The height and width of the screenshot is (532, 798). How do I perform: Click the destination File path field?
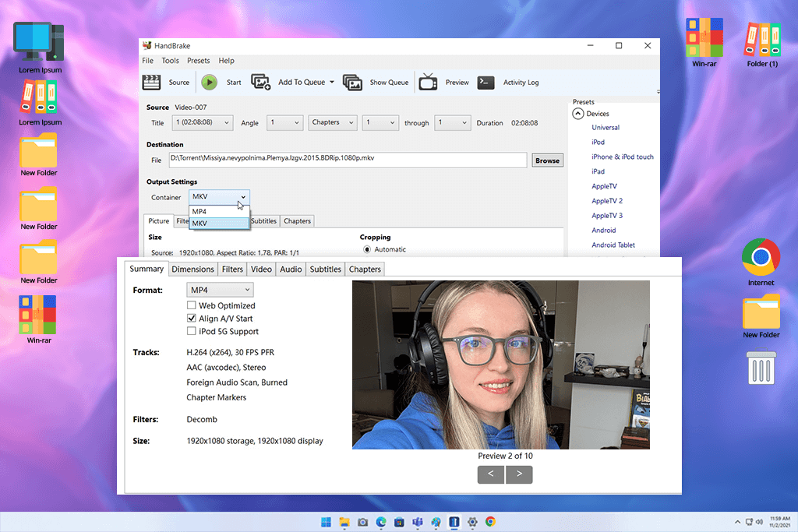(x=348, y=160)
